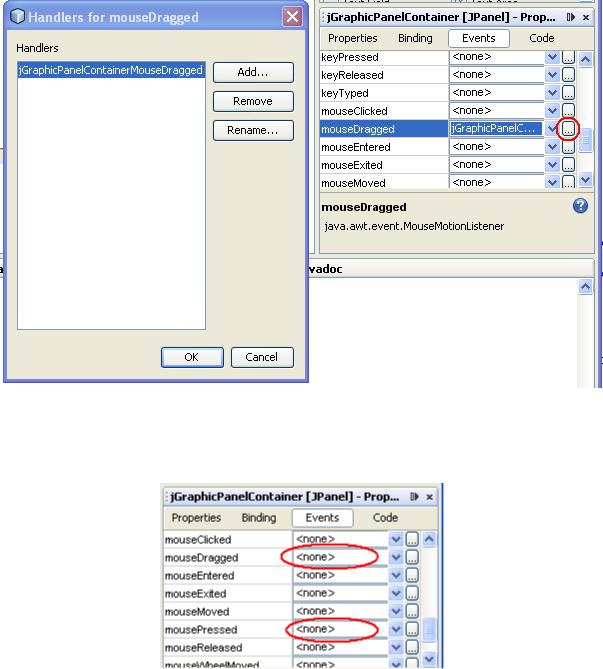Select mouseReleased row in lower panel
This screenshot has height=669, width=603.
[x=227, y=647]
